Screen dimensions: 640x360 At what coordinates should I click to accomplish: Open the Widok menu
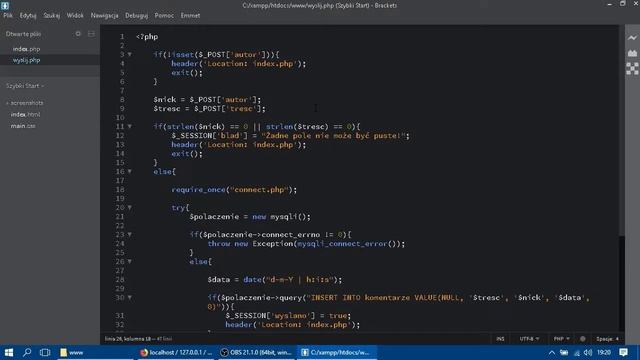(x=75, y=16)
